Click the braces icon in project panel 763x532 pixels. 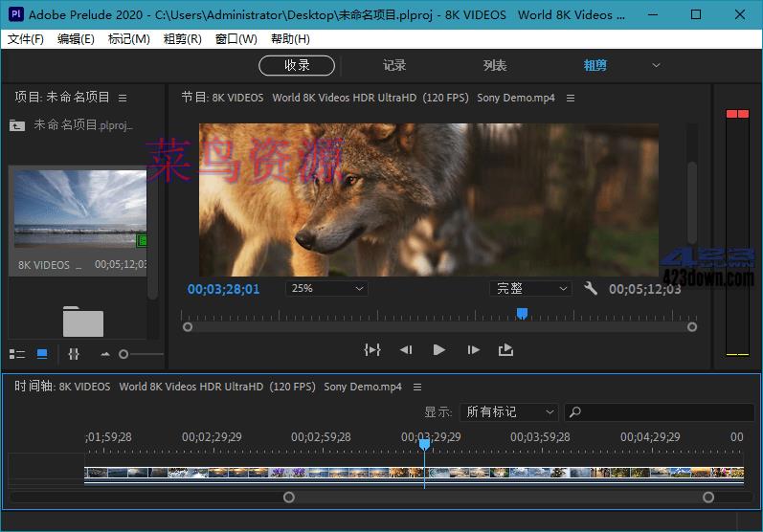tap(74, 354)
